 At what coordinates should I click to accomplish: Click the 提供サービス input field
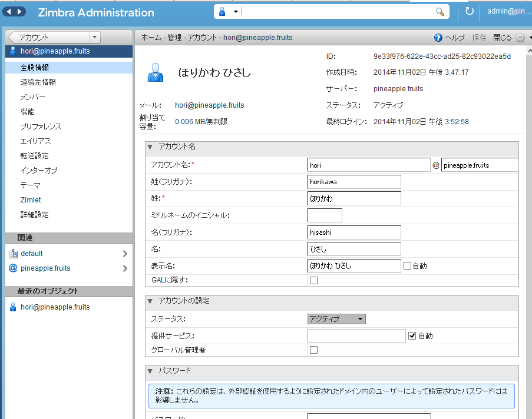[356, 336]
